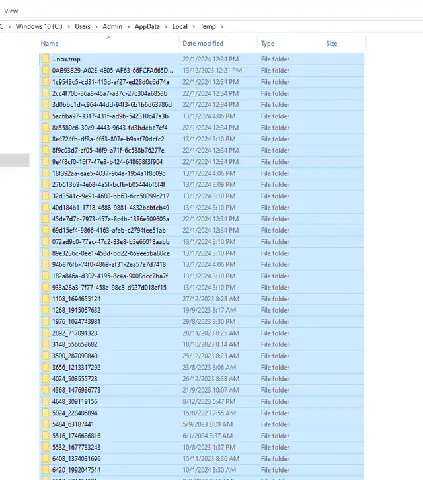Image resolution: width=423 pixels, height=480 pixels.
Task: Select folder icon for 40d184b1 GUID folder
Action: coord(46,207)
